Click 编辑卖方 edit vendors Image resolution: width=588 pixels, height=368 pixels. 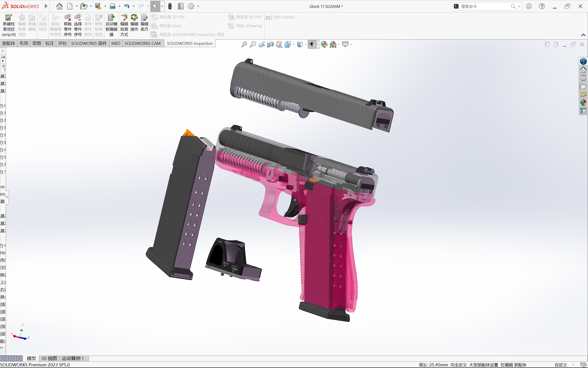(144, 23)
